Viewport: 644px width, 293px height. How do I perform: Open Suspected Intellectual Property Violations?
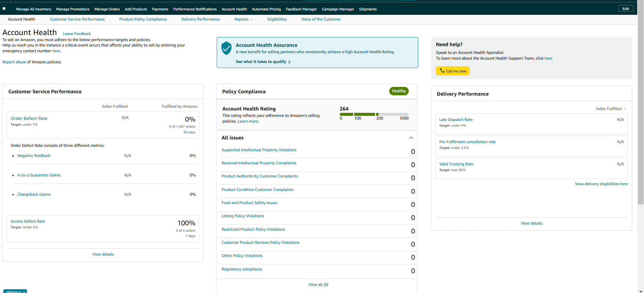click(x=259, y=150)
